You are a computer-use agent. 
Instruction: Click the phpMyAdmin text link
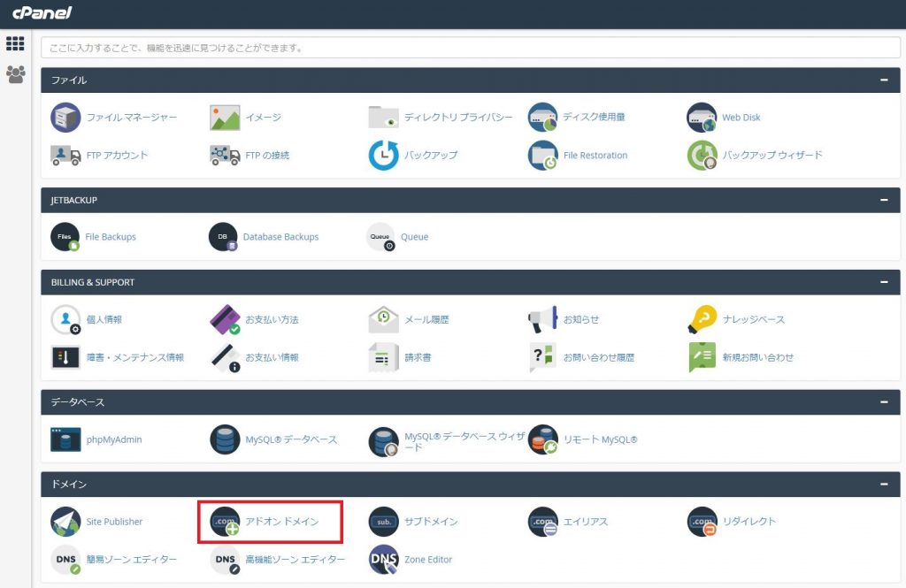(x=114, y=439)
